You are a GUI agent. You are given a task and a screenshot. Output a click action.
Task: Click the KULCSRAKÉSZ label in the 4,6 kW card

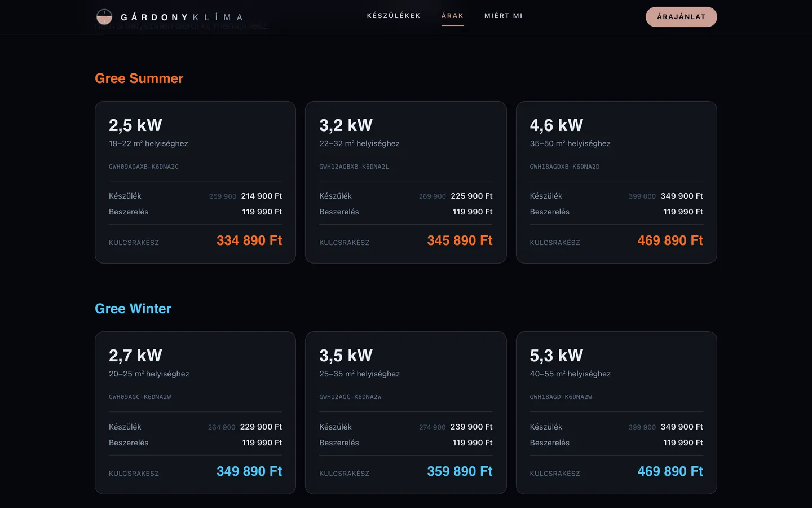point(555,243)
